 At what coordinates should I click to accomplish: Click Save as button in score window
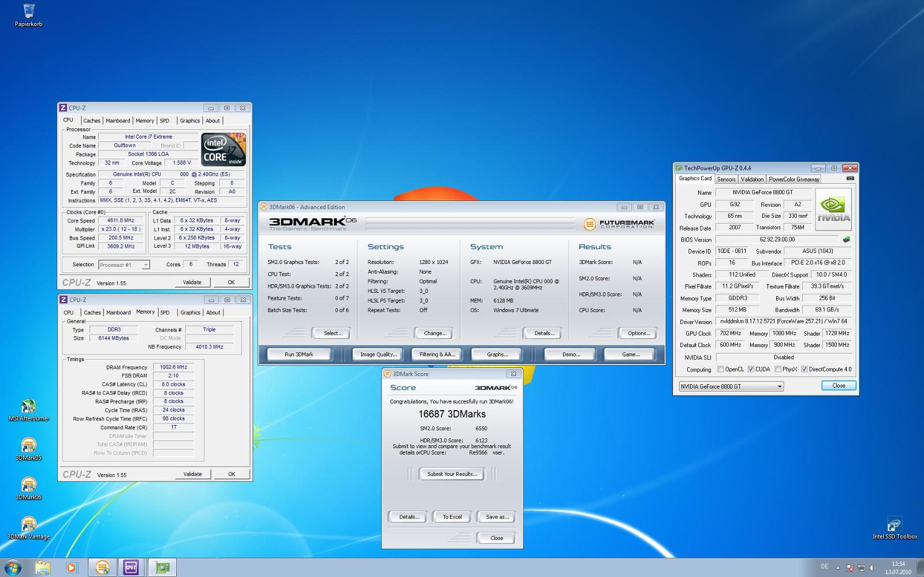[x=497, y=517]
